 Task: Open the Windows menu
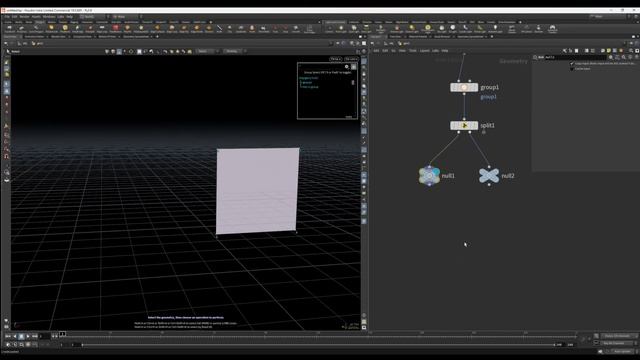(49, 17)
